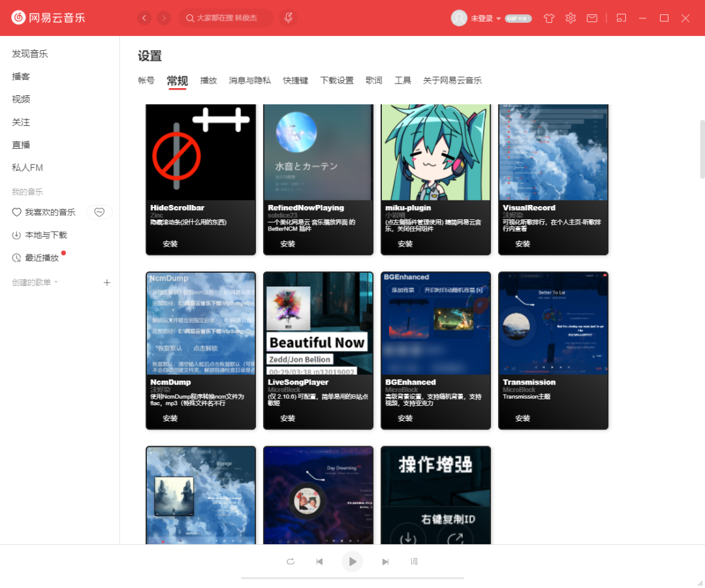Toggle the loop playback mode icon

pyautogui.click(x=290, y=561)
